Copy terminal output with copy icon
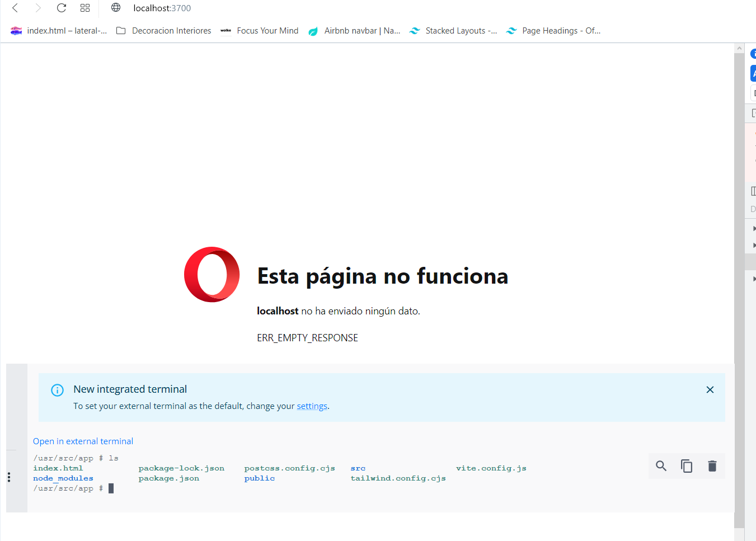Viewport: 756px width, 541px height. (687, 466)
